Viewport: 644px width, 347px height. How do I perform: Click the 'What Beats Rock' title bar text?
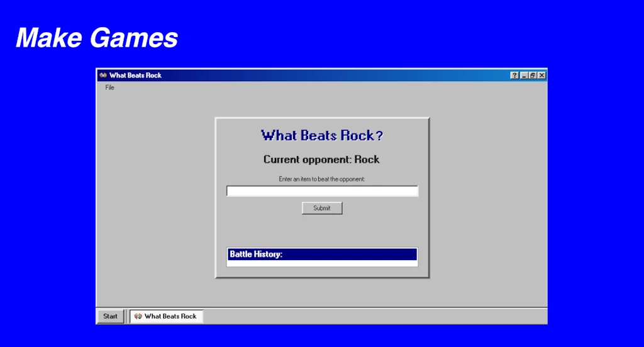136,75
